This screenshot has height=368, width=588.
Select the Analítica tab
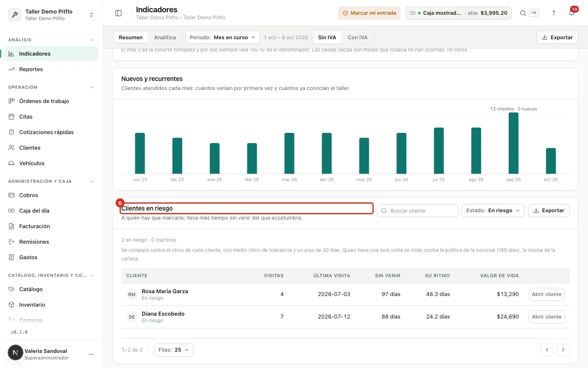[165, 37]
